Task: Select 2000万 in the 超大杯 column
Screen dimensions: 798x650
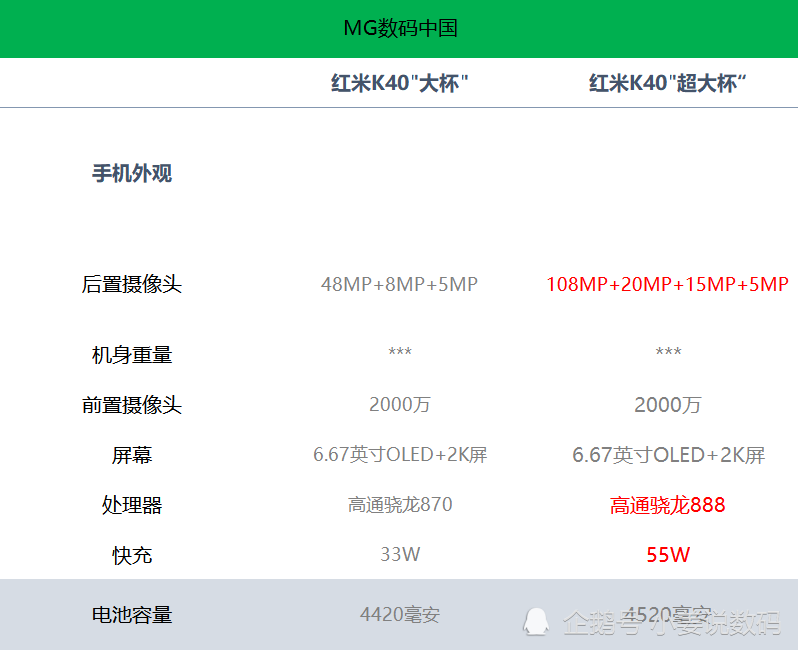Action: point(667,405)
